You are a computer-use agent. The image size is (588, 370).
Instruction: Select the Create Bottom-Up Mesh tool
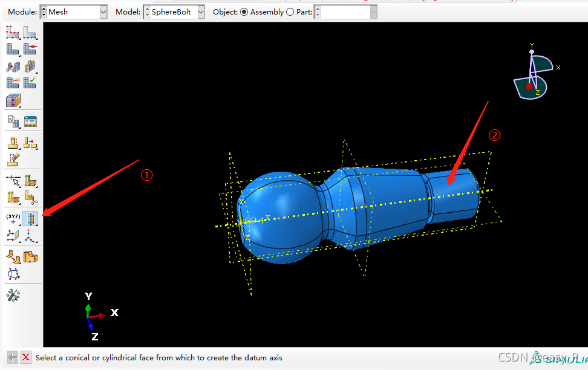(13, 143)
